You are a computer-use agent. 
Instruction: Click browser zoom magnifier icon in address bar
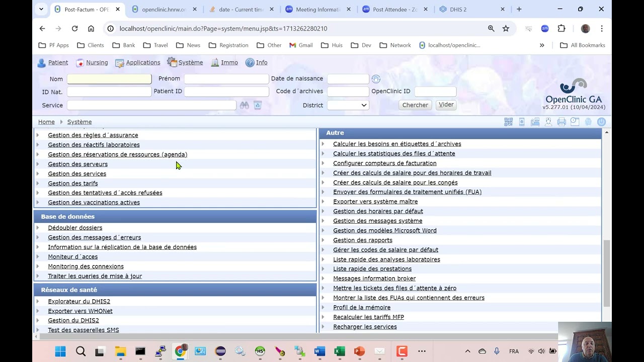pos(491,29)
